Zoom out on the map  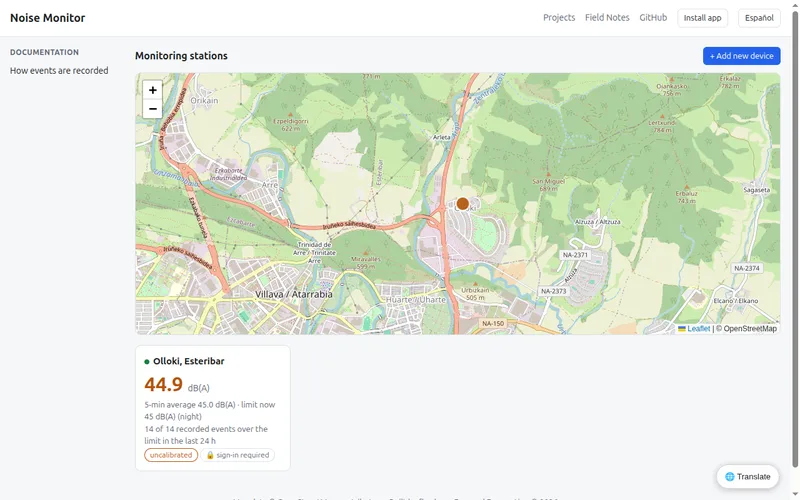pos(152,109)
